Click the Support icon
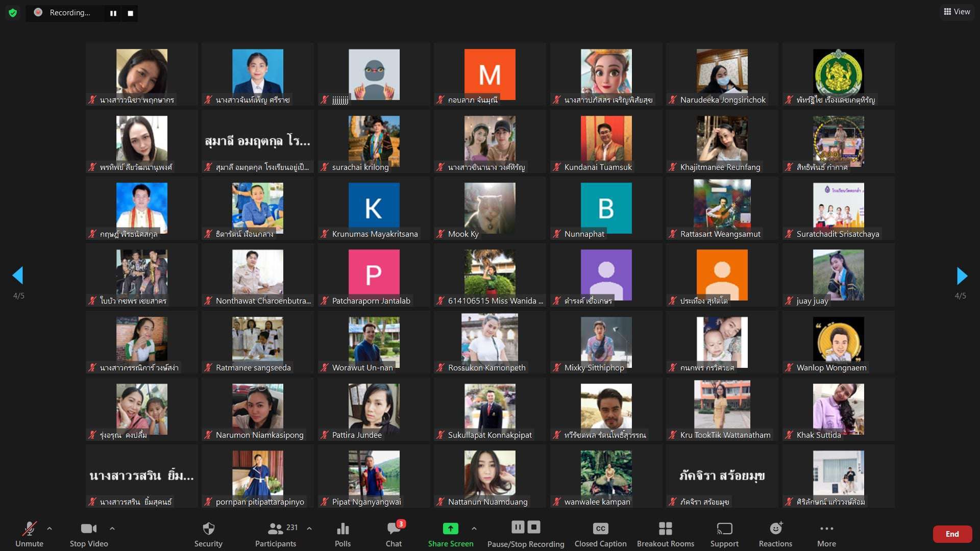 [724, 529]
